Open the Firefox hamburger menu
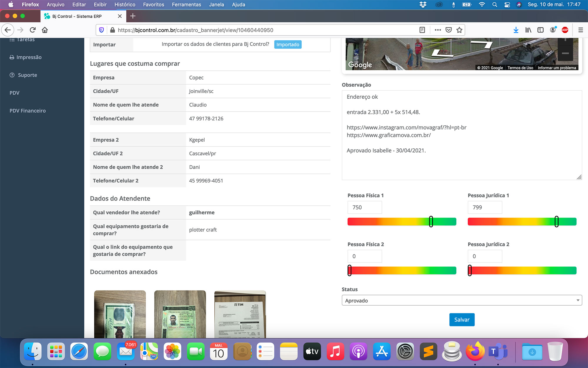Image resolution: width=588 pixels, height=368 pixels. pyautogui.click(x=580, y=30)
